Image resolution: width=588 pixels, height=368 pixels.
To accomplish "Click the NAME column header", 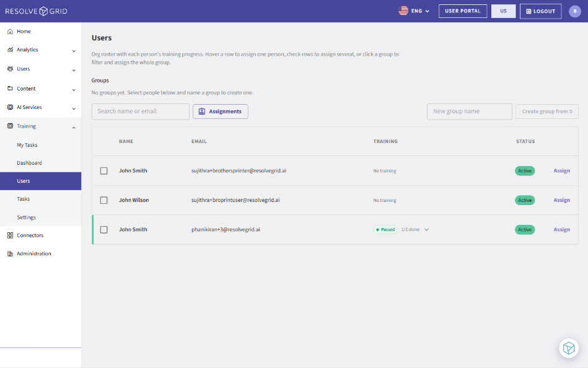I will coord(126,141).
